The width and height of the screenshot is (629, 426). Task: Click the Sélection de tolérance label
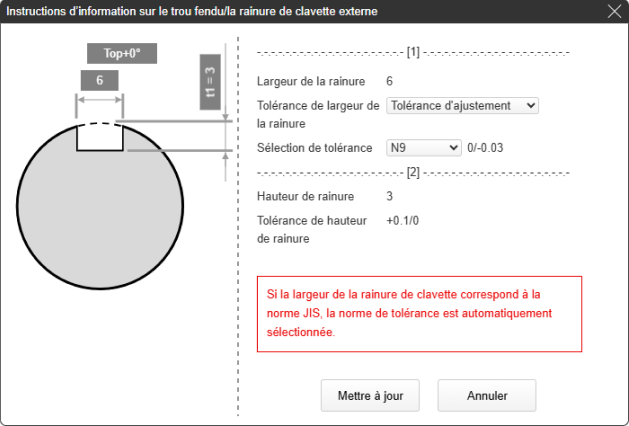pos(314,147)
